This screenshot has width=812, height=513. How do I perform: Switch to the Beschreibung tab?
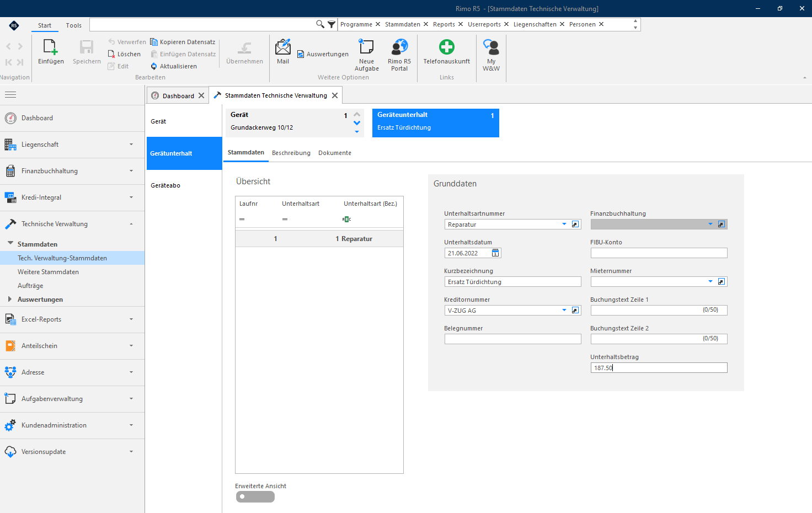pos(291,153)
